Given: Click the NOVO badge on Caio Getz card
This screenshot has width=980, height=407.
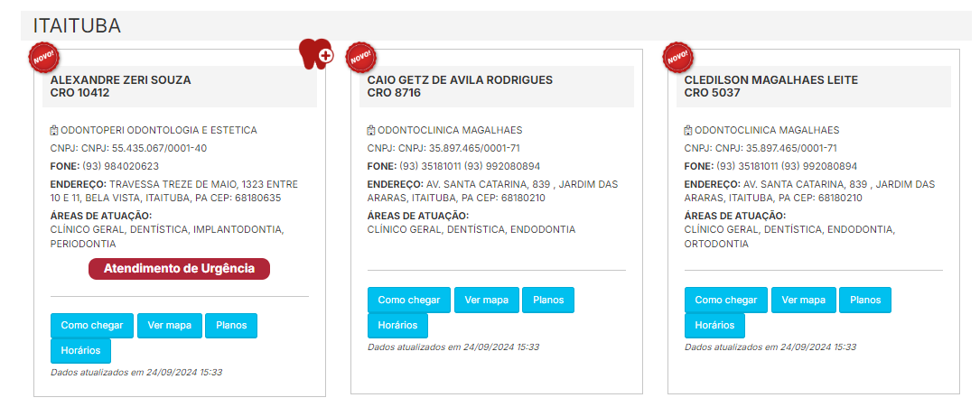Looking at the screenshot, I should click(361, 57).
